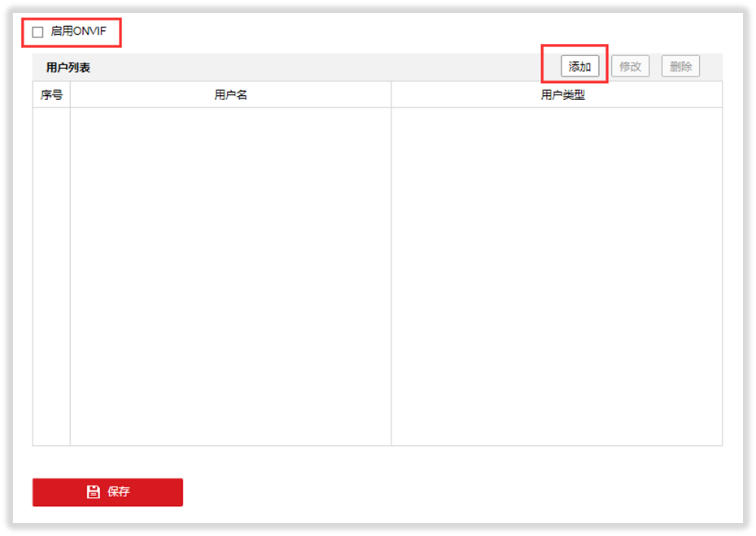Image resolution: width=756 pixels, height=536 pixels.
Task: Click the 保存 text on red button
Action: [119, 492]
